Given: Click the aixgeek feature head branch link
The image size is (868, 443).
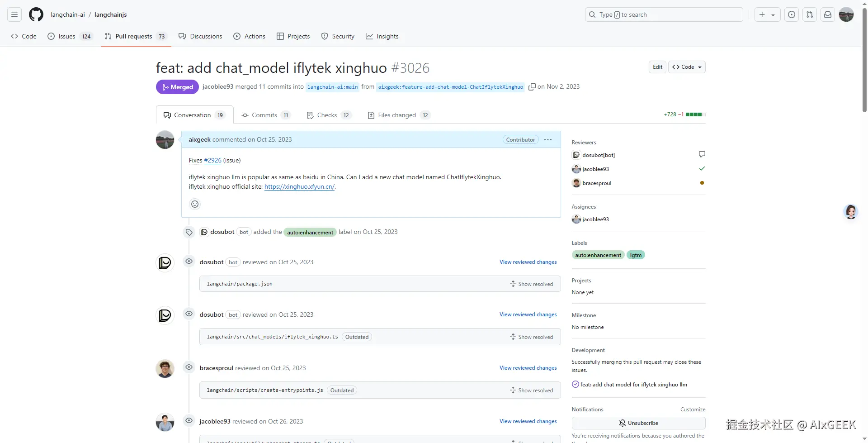Looking at the screenshot, I should pos(450,87).
